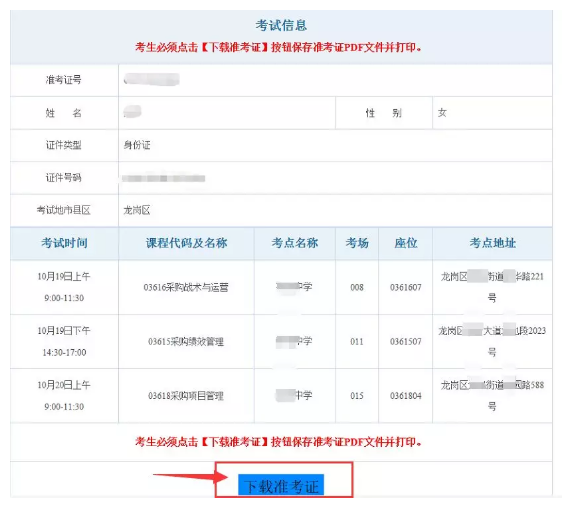Click the 考试信息 title heading
This screenshot has height=508, width=563.
click(281, 25)
